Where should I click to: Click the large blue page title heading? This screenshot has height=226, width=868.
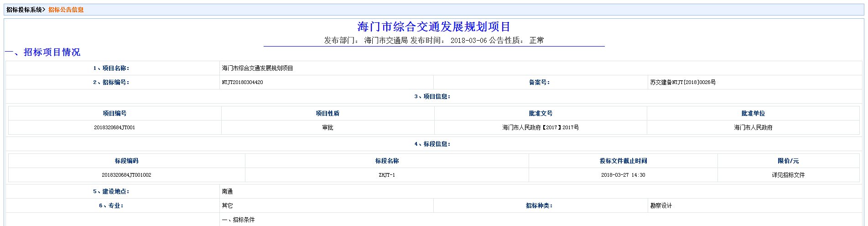pos(434,27)
